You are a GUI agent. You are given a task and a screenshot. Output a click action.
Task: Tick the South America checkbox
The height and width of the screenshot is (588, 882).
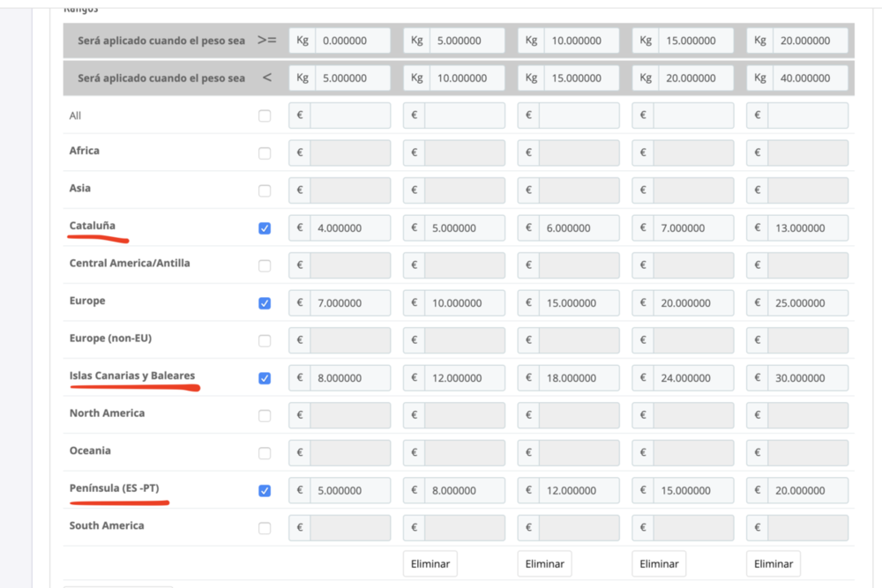(265, 528)
